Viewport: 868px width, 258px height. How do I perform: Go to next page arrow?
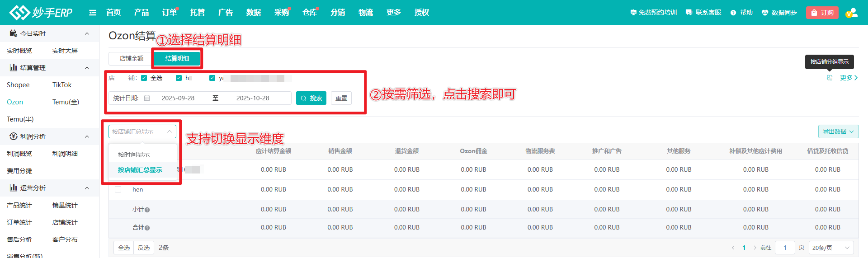tap(755, 248)
